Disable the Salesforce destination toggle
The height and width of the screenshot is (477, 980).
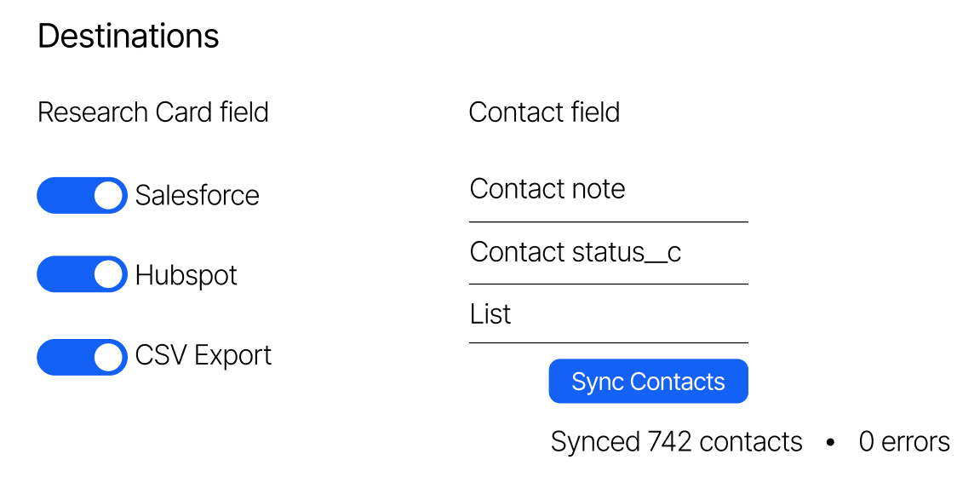(82, 195)
